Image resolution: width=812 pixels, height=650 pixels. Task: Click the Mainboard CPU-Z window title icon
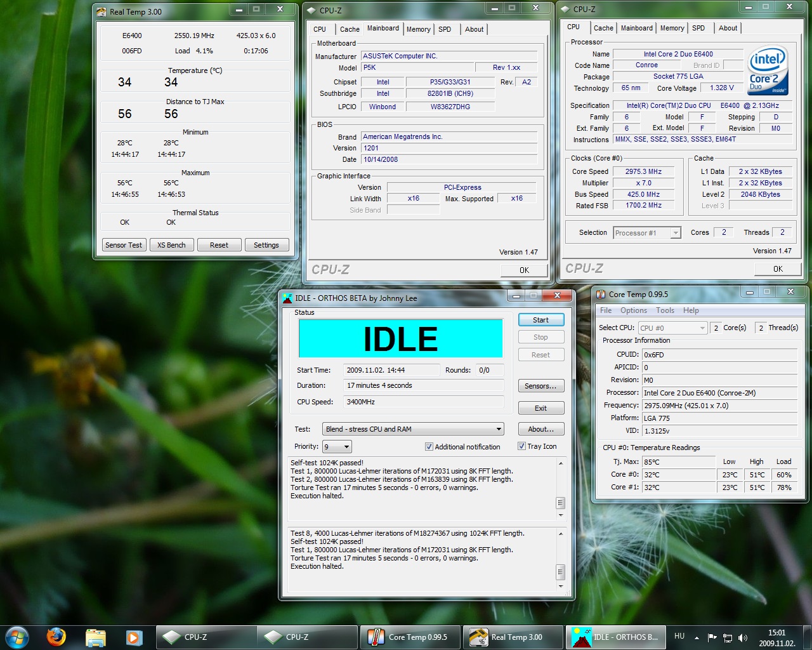(311, 10)
